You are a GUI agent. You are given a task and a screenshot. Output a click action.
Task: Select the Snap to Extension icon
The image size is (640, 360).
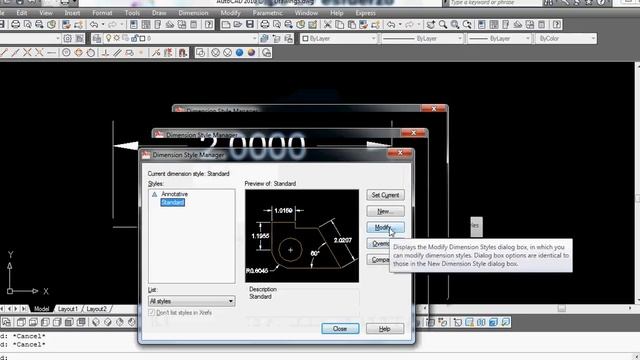(x=51, y=53)
